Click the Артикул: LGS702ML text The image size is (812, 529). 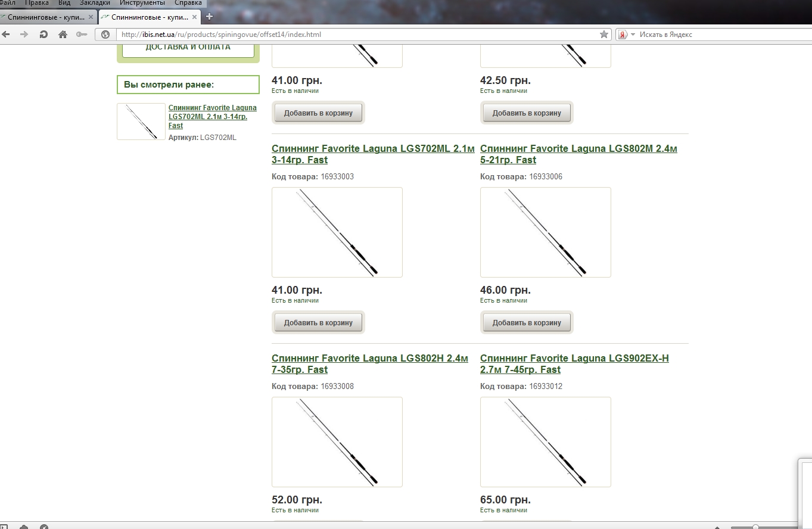pyautogui.click(x=203, y=138)
